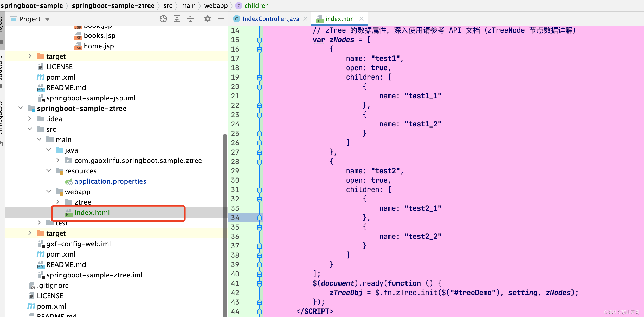
Task: Collapse the main folder
Action: pos(39,139)
